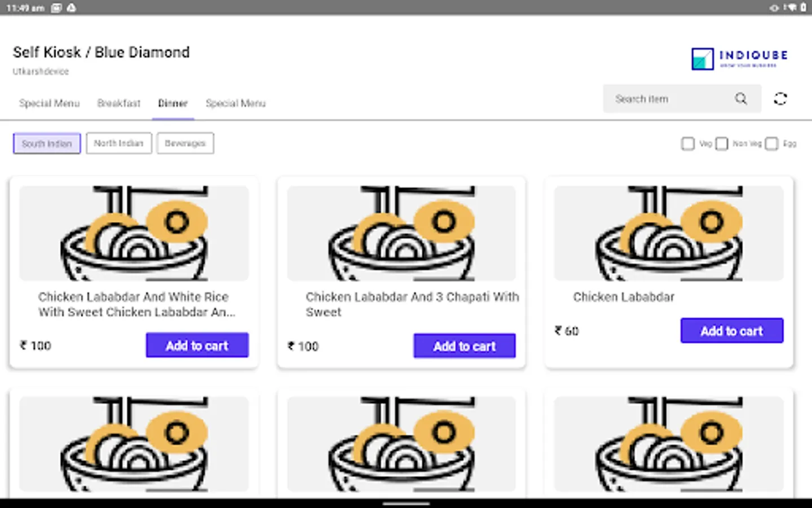
Task: Click the IndiQube logo
Action: (739, 58)
